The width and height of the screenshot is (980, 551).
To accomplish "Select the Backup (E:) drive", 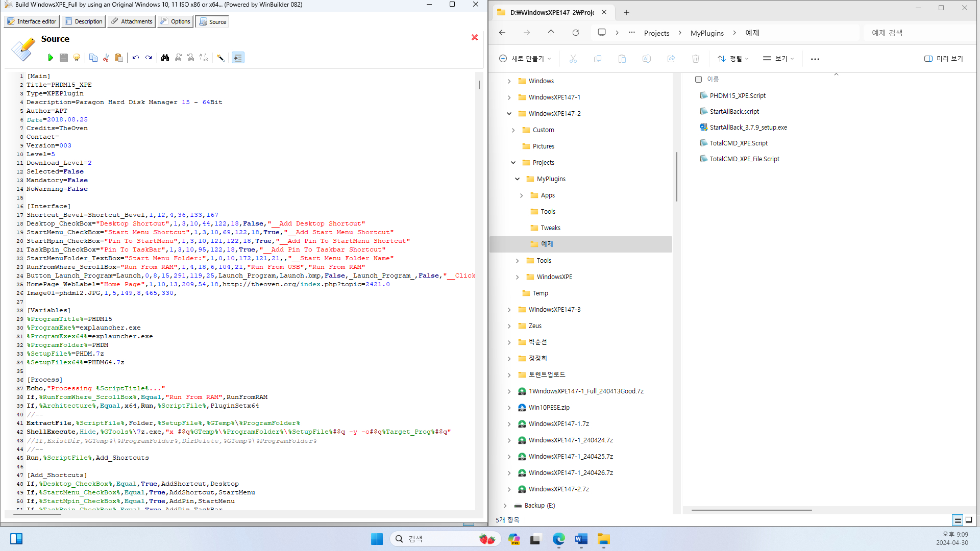I will [x=540, y=506].
